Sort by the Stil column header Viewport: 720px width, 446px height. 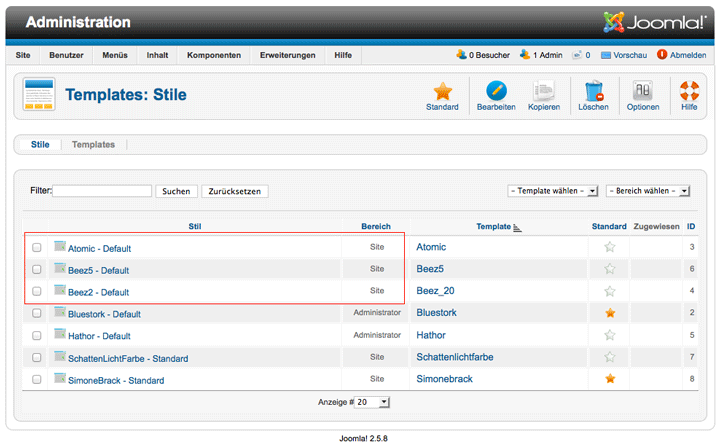point(195,226)
